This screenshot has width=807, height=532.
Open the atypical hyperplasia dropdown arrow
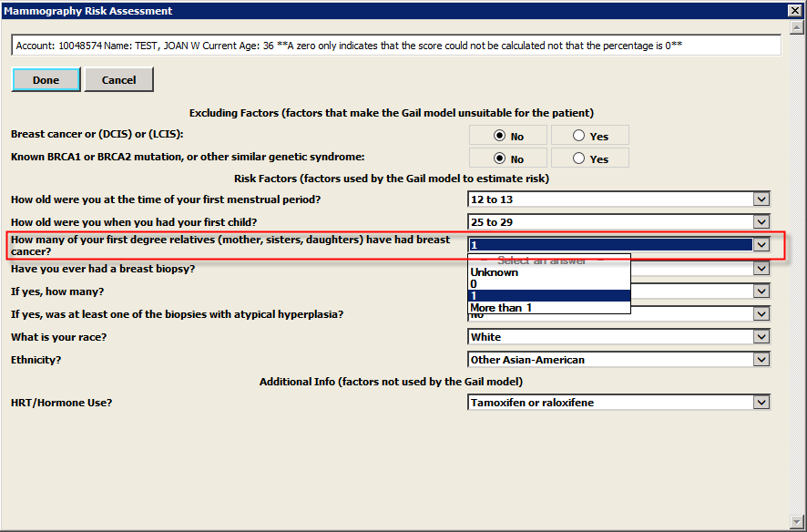point(761,314)
